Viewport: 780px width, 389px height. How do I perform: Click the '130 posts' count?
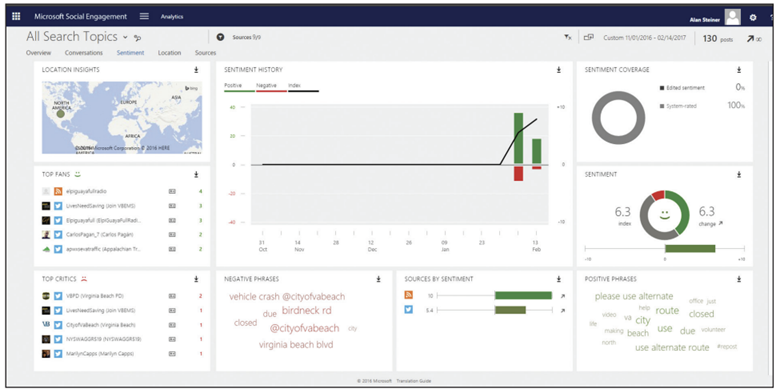(x=717, y=39)
